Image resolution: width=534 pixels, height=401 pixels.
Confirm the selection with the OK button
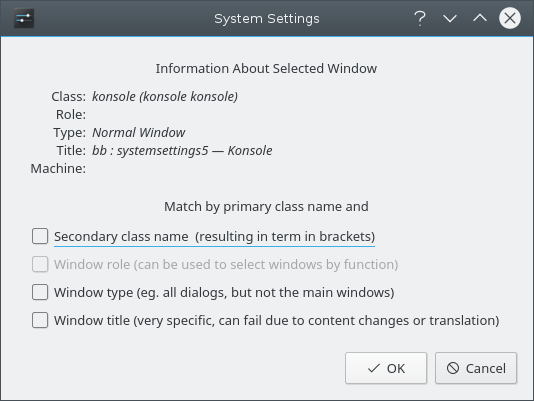pos(386,368)
